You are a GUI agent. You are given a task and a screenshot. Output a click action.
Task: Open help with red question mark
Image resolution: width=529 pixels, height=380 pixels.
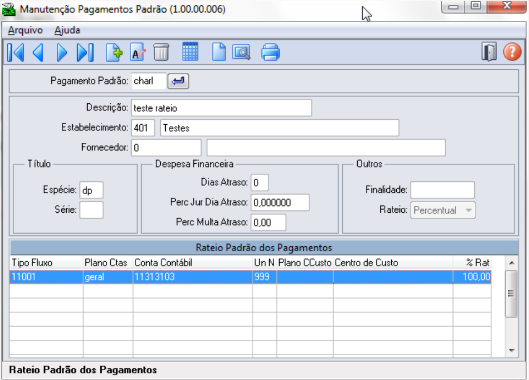[512, 52]
